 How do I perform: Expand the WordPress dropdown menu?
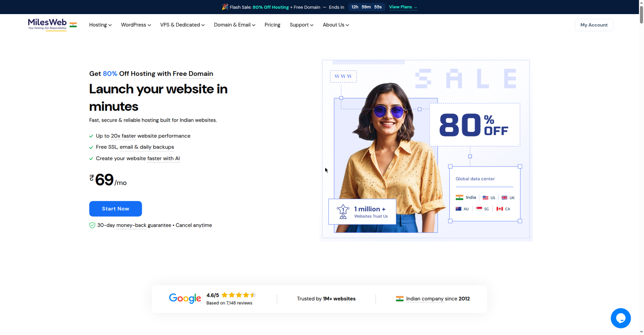(x=136, y=25)
